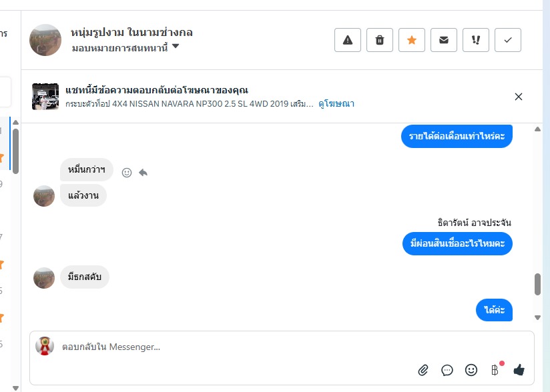Open the Nissan Navara ad thumbnail

(x=45, y=97)
